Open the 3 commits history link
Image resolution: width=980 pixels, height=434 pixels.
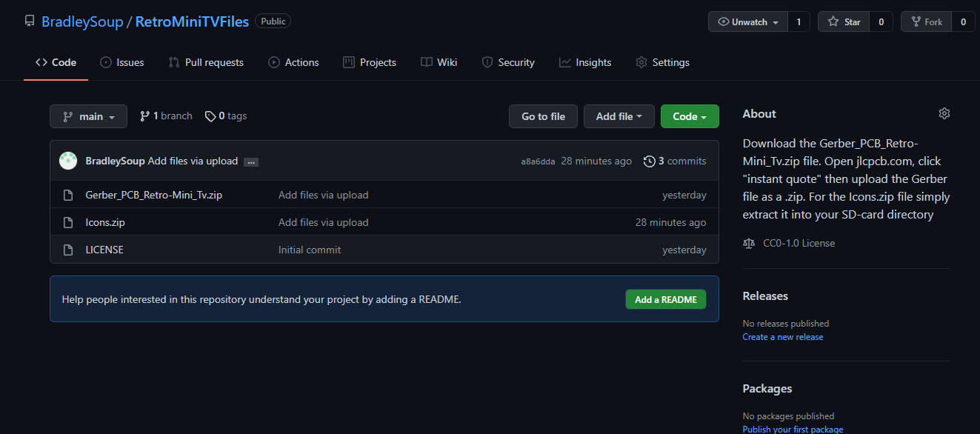[675, 161]
